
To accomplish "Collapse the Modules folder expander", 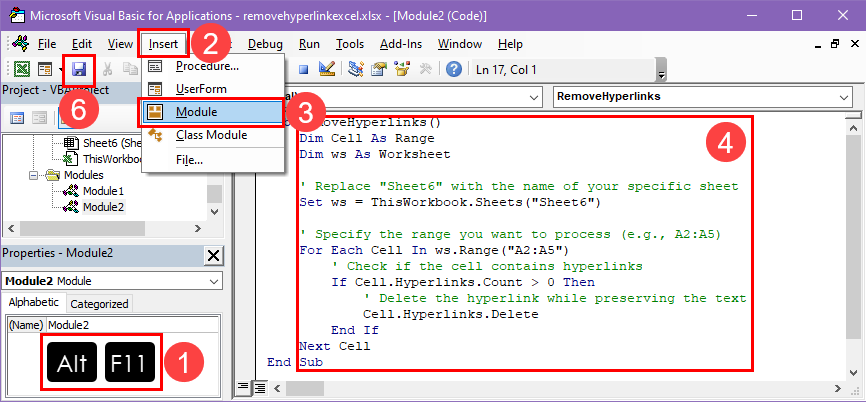I will click(33, 175).
